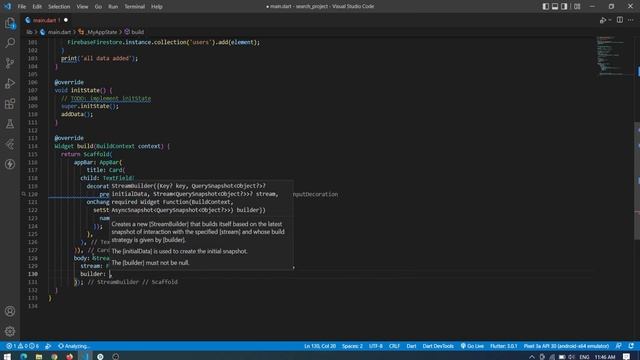Screen dimensions: 640x360
Task: Open the Run and Debug view
Action: click(10, 83)
